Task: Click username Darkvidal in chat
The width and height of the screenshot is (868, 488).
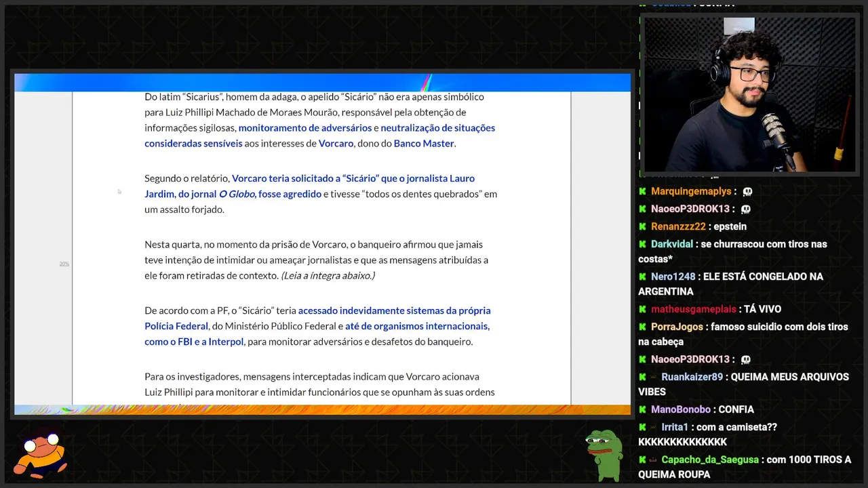Action: [x=671, y=244]
